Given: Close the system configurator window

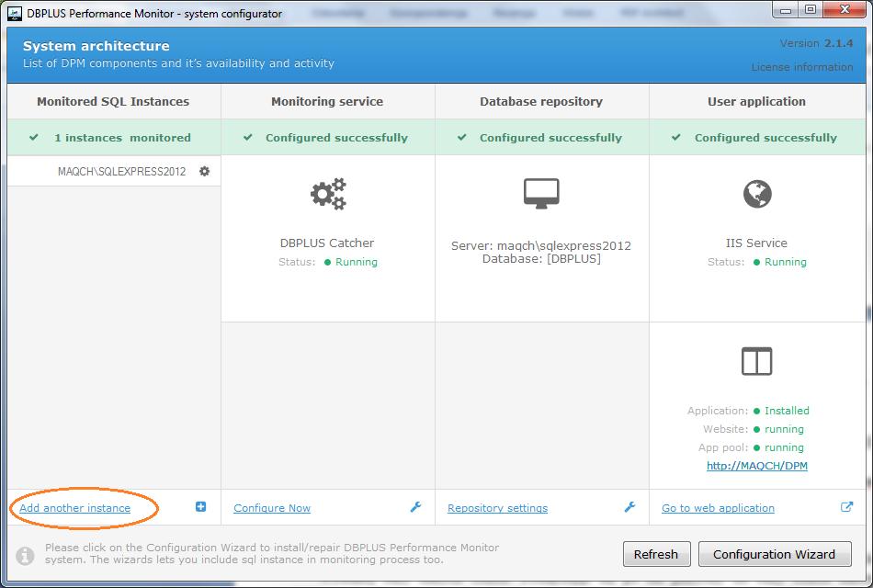Looking at the screenshot, I should click(844, 9).
